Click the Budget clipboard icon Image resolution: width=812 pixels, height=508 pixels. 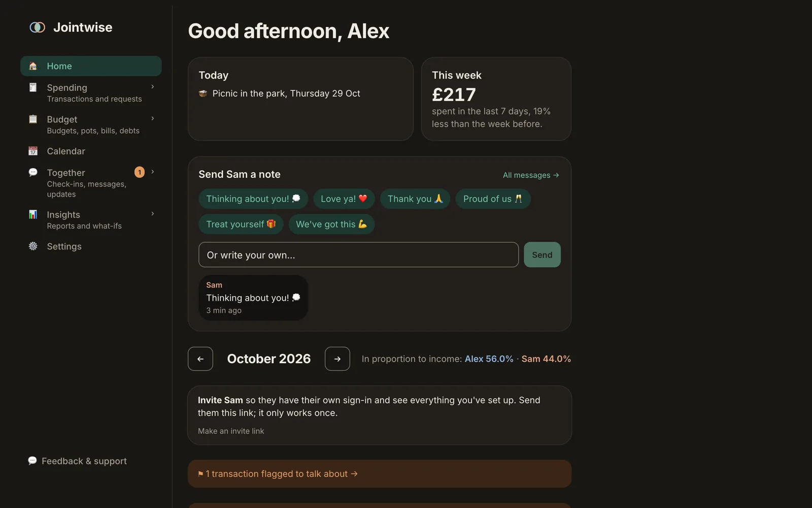tap(33, 119)
